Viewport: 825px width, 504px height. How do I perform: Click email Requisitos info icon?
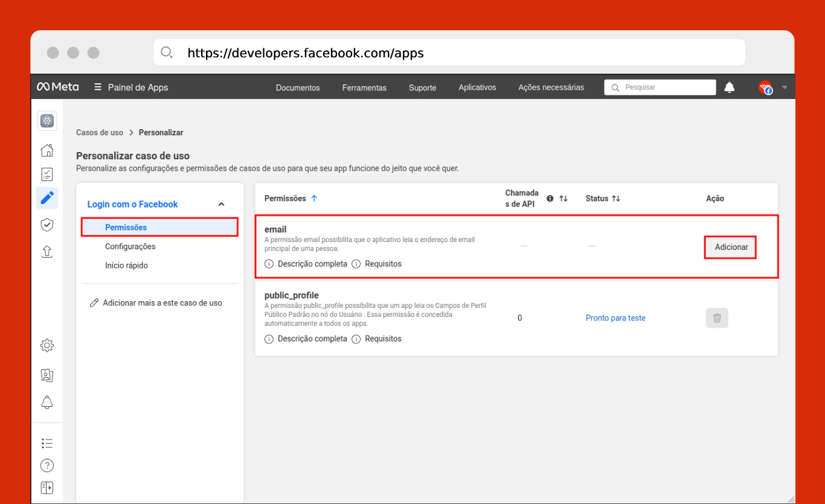(x=356, y=264)
